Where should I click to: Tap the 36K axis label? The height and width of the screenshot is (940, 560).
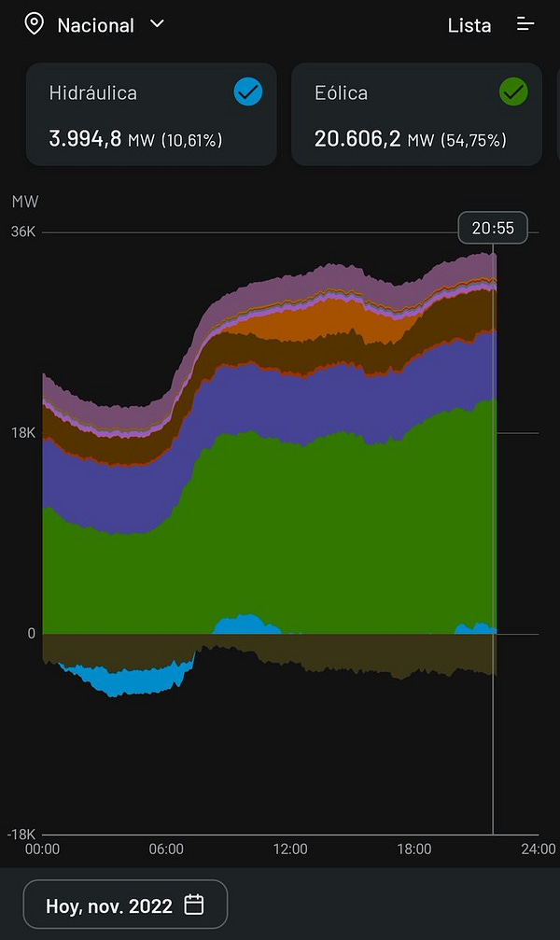[x=22, y=231]
